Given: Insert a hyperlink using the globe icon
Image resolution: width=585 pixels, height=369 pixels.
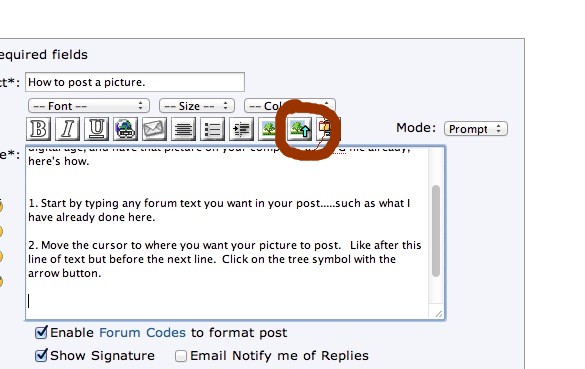Looking at the screenshot, I should pos(126,129).
